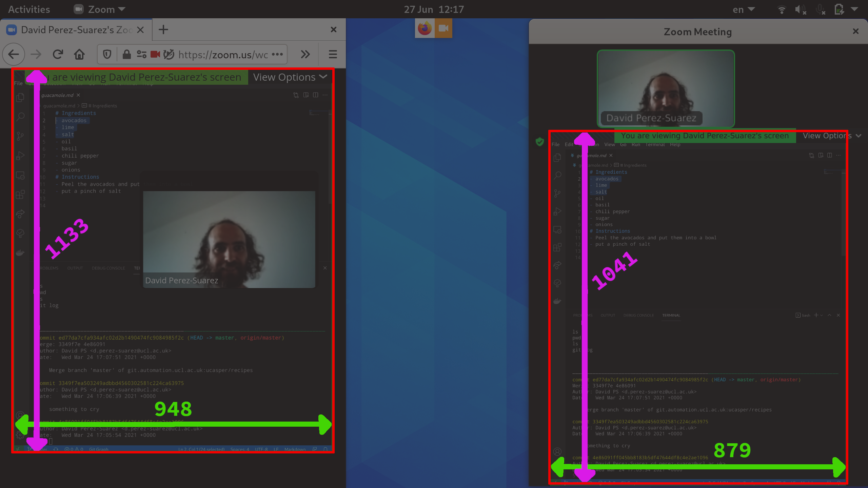Viewport: 868px width, 488px height.
Task: Open the Activities overview
Action: 29,9
